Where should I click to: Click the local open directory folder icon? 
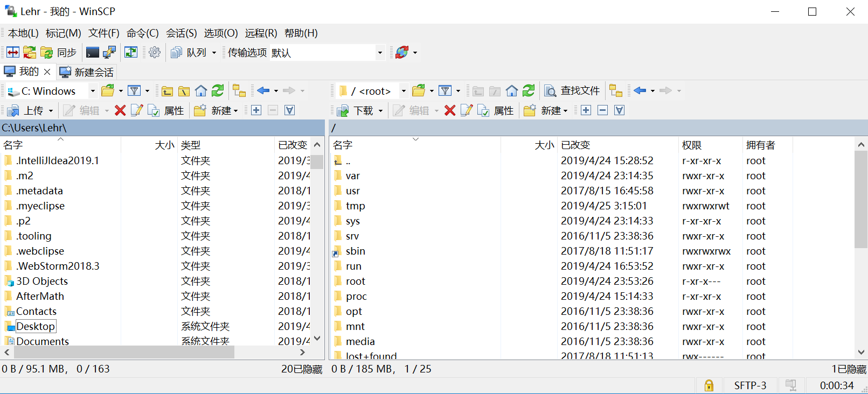pyautogui.click(x=108, y=90)
